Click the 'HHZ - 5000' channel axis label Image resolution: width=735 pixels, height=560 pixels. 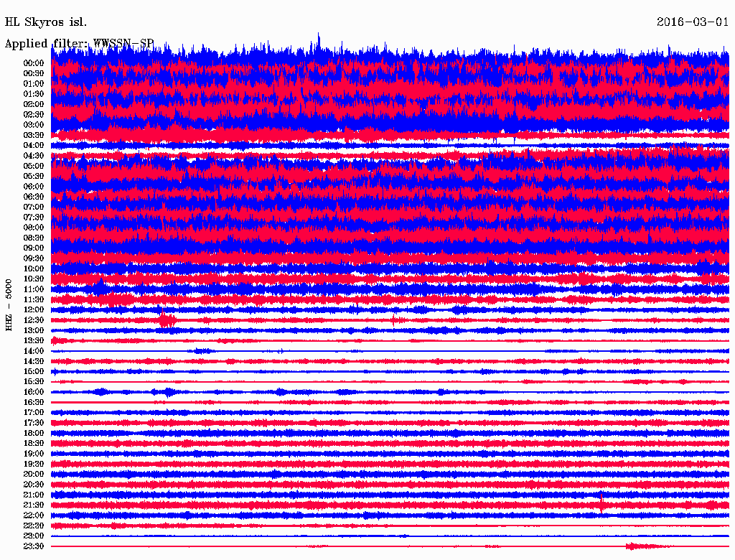(9, 305)
